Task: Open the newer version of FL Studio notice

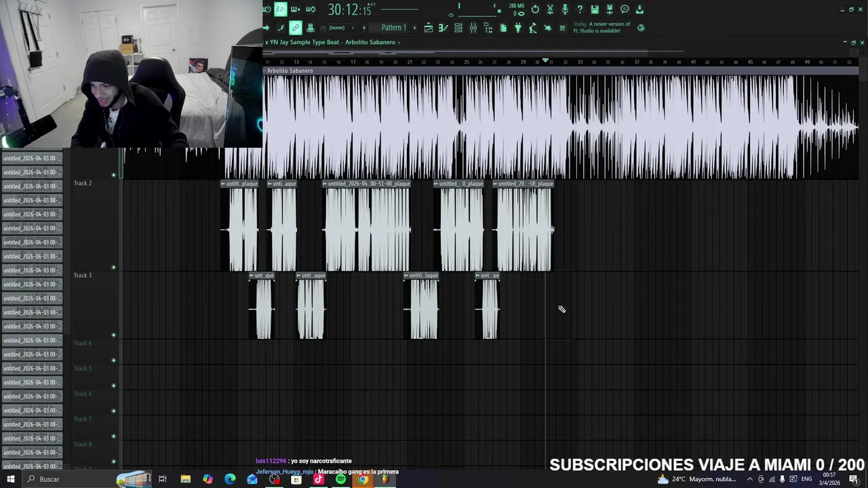Action: (x=602, y=27)
